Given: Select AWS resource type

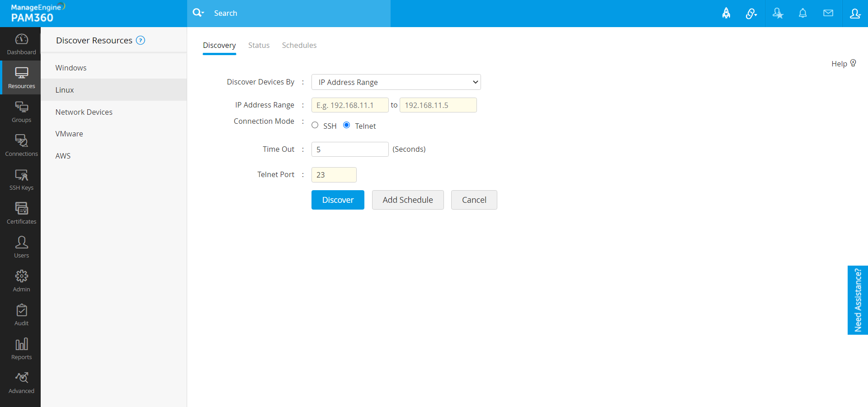Looking at the screenshot, I should pyautogui.click(x=114, y=156).
